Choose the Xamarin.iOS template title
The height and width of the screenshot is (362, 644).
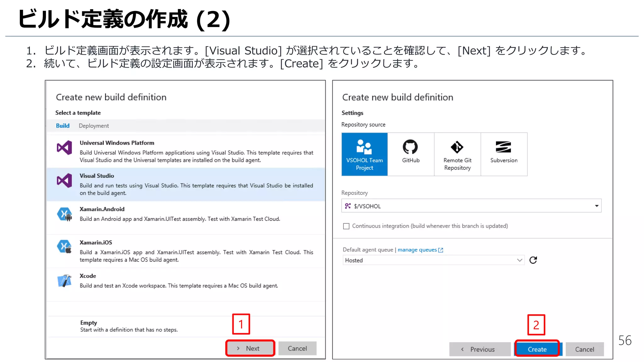[96, 243]
